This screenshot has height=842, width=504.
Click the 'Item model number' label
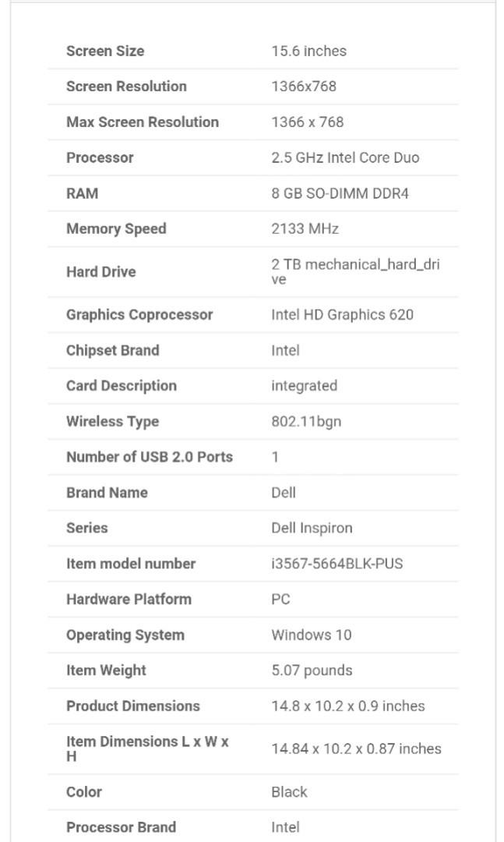[x=131, y=564]
